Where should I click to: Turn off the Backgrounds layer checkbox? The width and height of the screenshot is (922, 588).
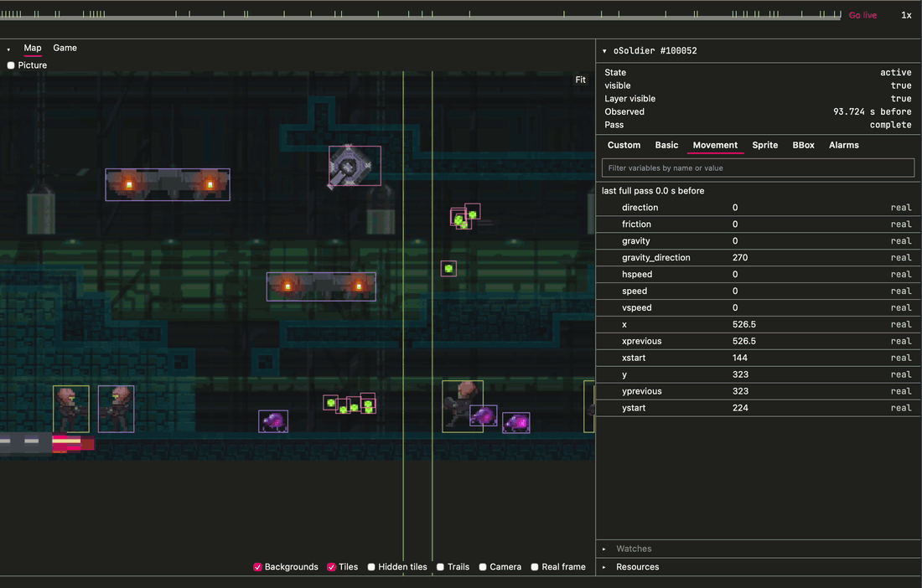click(x=257, y=567)
